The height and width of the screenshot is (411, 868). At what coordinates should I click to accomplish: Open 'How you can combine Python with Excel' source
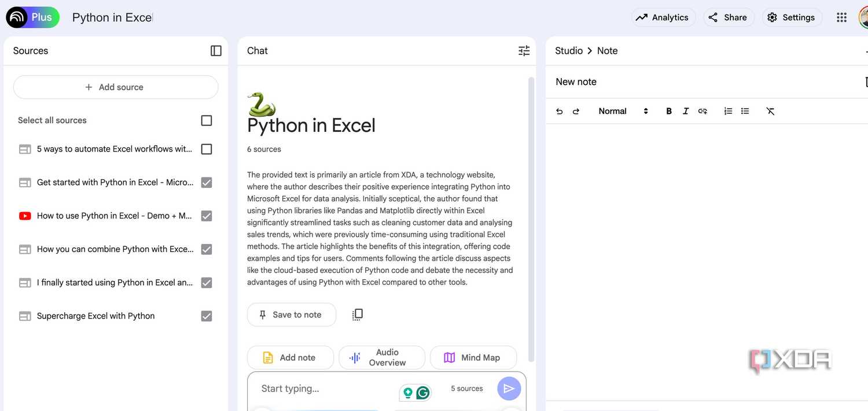pyautogui.click(x=115, y=249)
